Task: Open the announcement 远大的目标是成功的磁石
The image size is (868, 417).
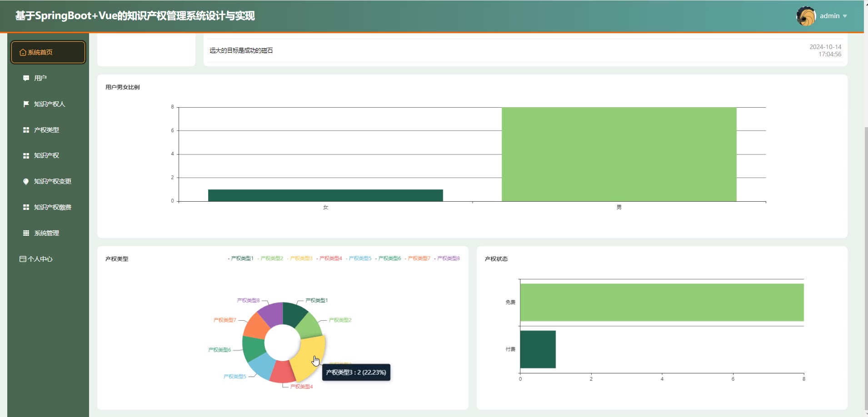Action: tap(241, 50)
